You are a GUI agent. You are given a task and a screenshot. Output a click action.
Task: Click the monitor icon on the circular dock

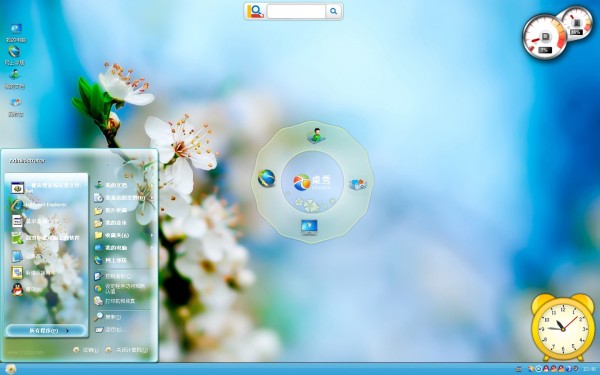point(309,227)
